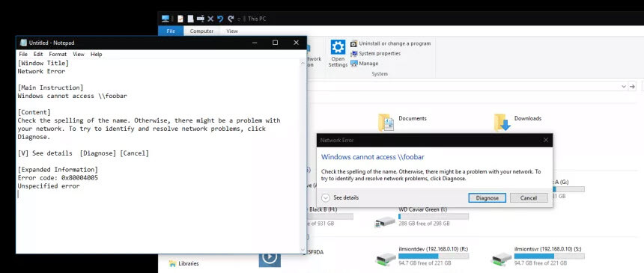Click the Delete X icon in quick access toolbar

pyautogui.click(x=210, y=19)
